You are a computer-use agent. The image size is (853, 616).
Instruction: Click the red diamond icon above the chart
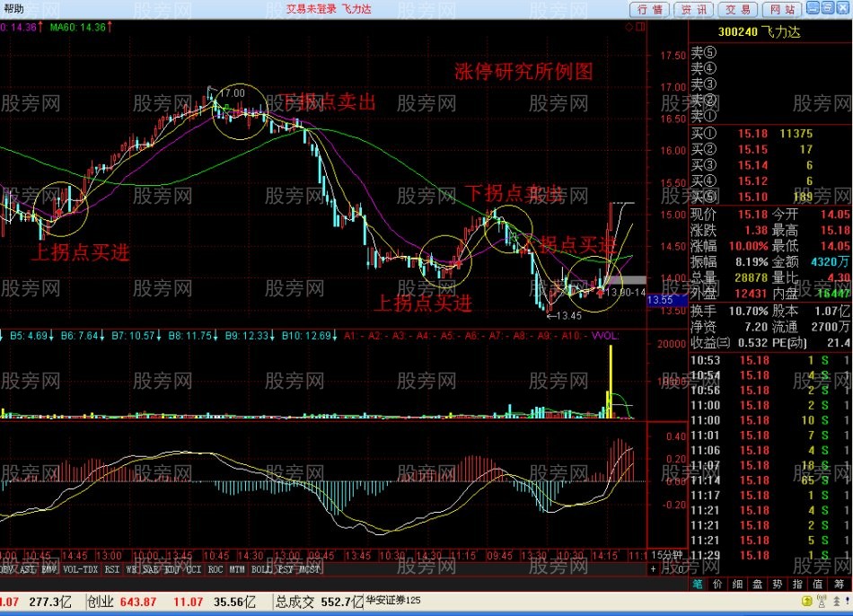(629, 27)
